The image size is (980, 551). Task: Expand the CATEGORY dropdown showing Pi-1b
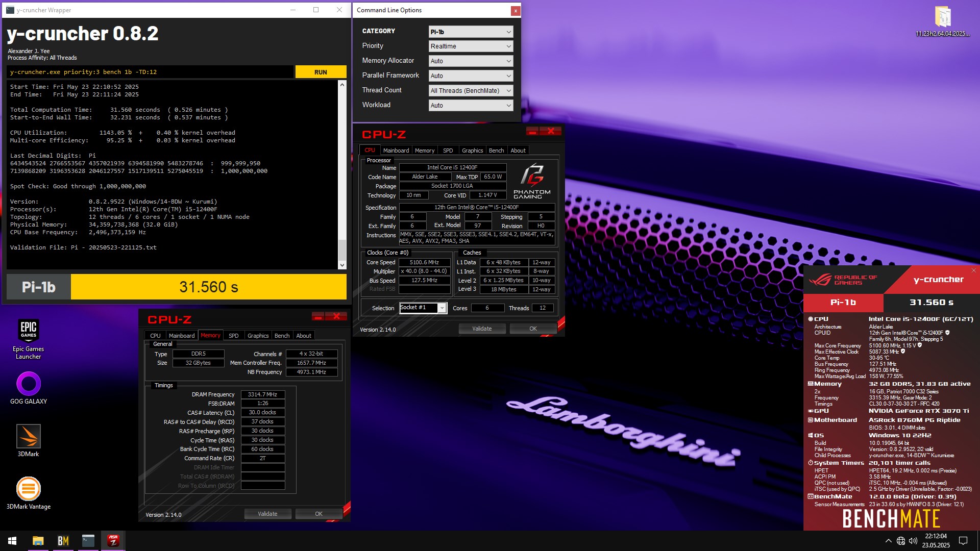pos(471,32)
